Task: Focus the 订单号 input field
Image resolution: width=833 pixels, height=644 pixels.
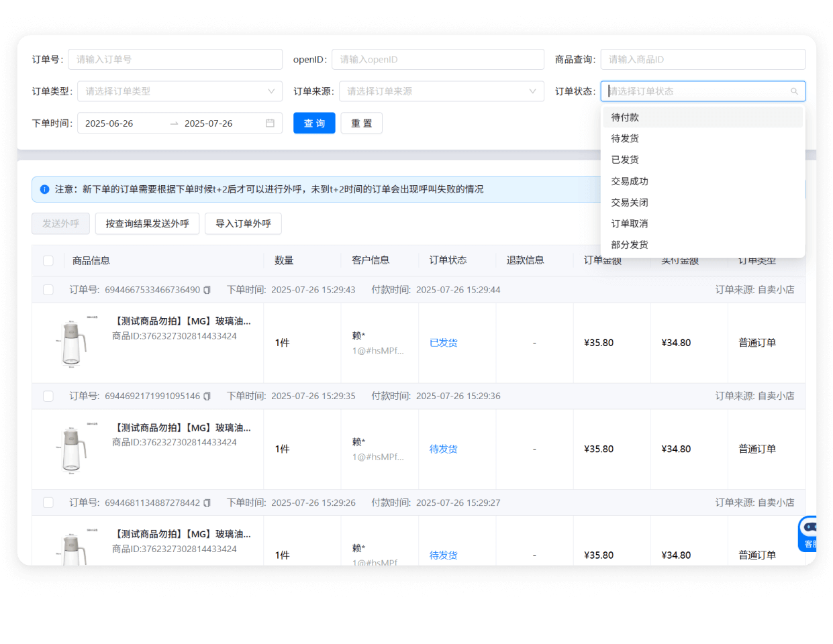Action: [175, 59]
